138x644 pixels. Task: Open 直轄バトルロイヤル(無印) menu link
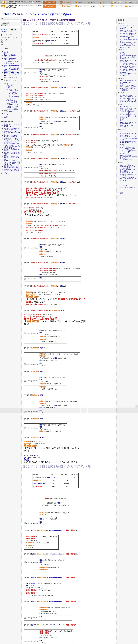[11, 70]
